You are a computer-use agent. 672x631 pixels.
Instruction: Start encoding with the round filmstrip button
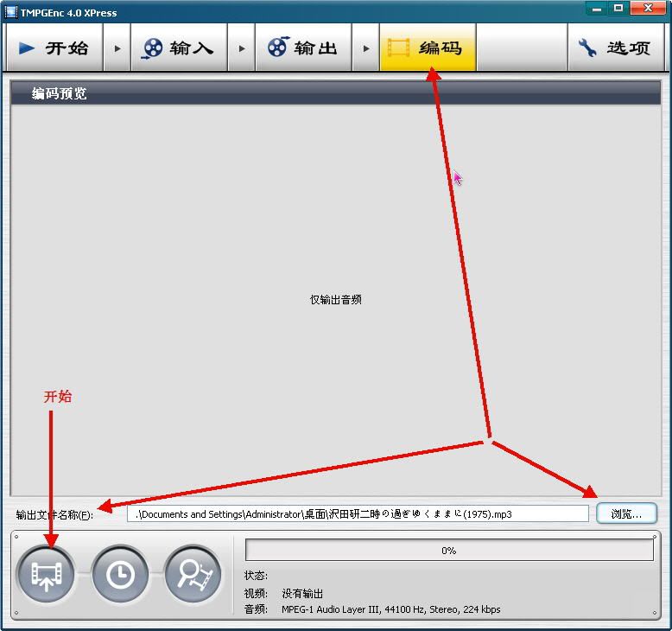pos(46,575)
